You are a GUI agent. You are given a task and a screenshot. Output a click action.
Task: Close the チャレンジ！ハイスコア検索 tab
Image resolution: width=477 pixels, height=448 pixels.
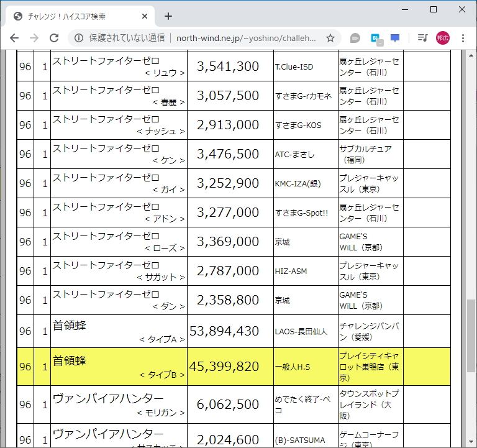click(145, 16)
